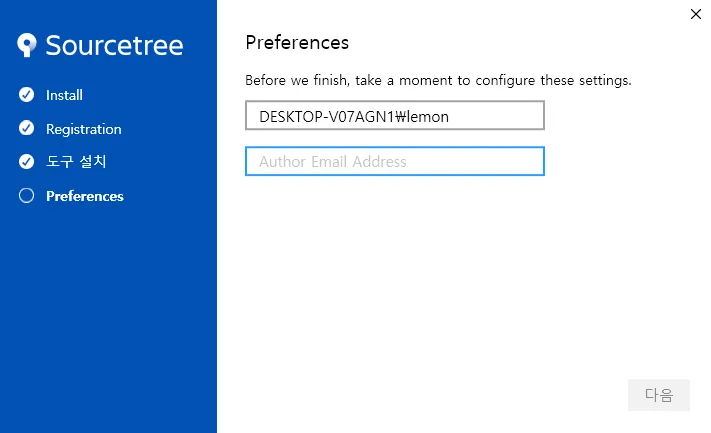711x433 pixels.
Task: Click the Sourcetree logo icon
Action: [x=27, y=45]
